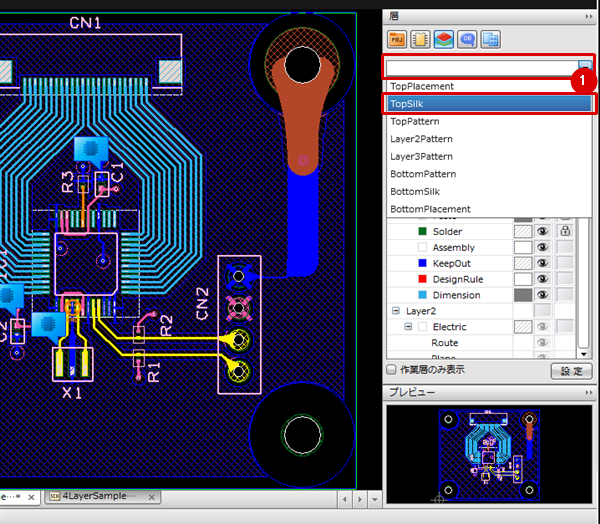Toggle lock cell on KeepOut row

tap(565, 263)
